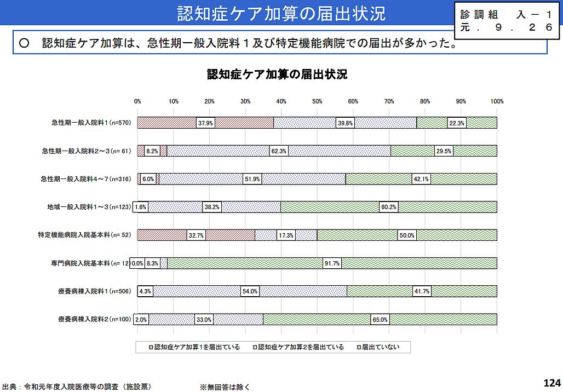This screenshot has width=563, height=392.
Task: Click the 91.7% label in 専門病院 bar
Action: pyautogui.click(x=332, y=263)
